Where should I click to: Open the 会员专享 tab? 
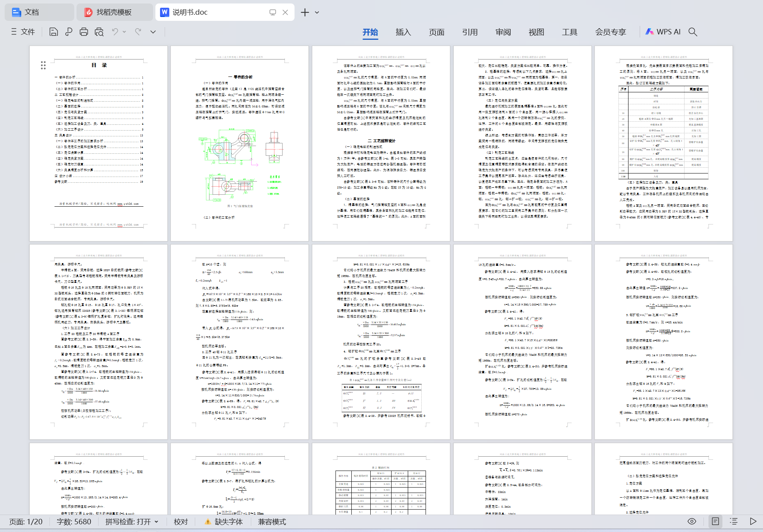pos(611,32)
